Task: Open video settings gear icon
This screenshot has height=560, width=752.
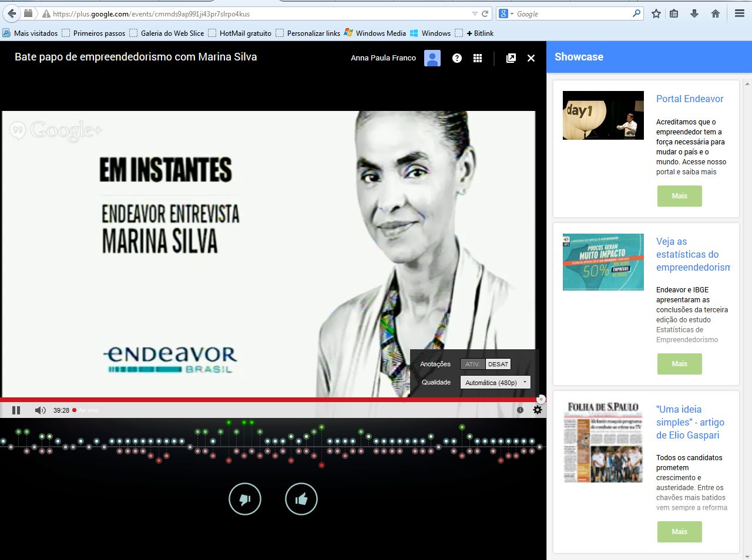Action: (x=537, y=410)
